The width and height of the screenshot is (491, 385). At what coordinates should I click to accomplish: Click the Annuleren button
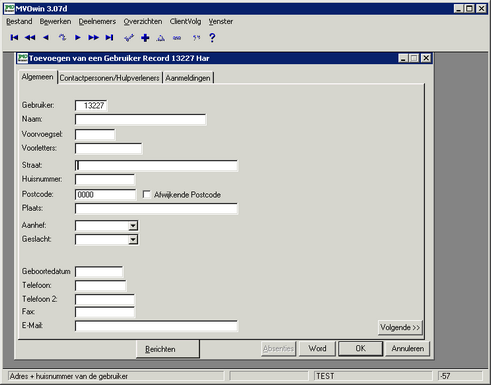pyautogui.click(x=408, y=349)
